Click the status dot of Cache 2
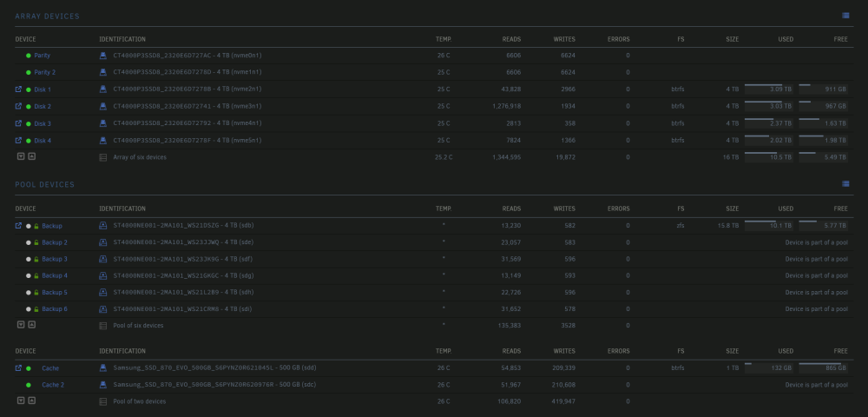The width and height of the screenshot is (868, 417). click(29, 385)
